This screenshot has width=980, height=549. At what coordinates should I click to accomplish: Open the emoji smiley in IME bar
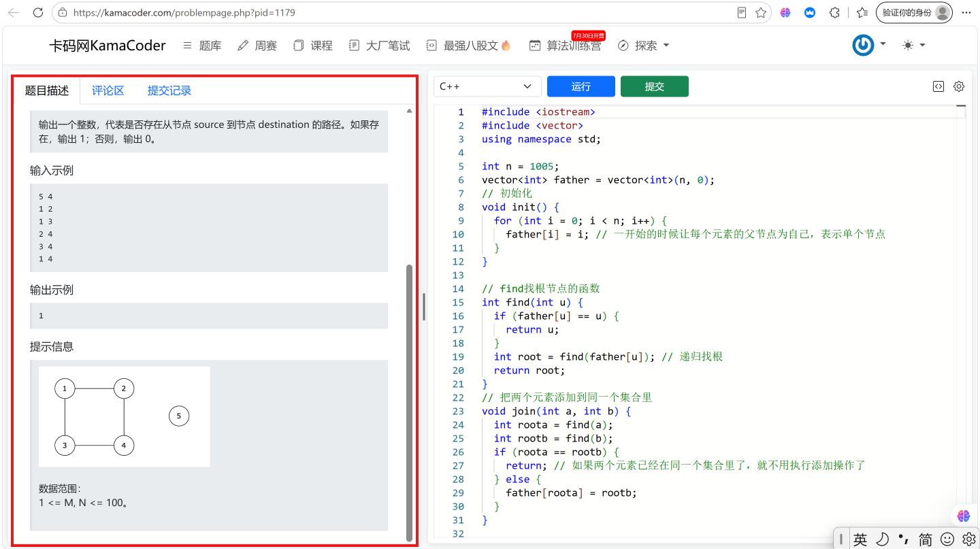point(947,539)
